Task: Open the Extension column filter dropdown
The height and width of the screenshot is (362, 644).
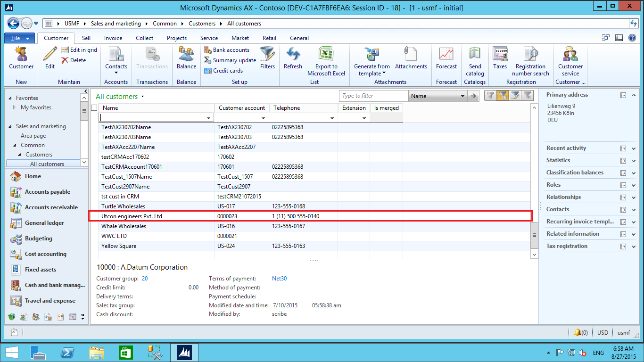Action: (x=364, y=118)
